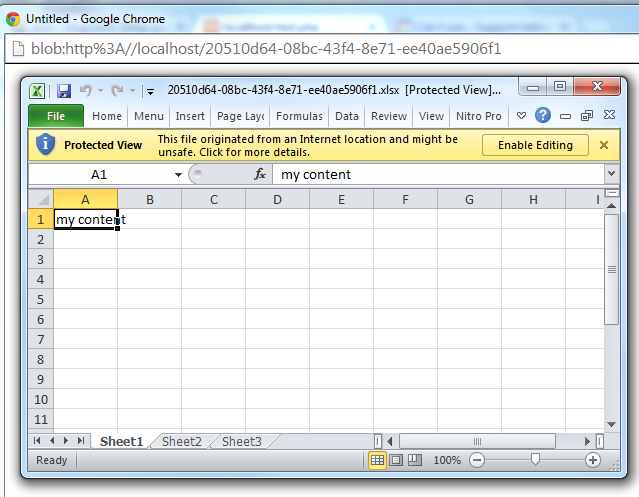Image resolution: width=639 pixels, height=497 pixels.
Task: Expand the formula bar
Action: click(x=611, y=174)
